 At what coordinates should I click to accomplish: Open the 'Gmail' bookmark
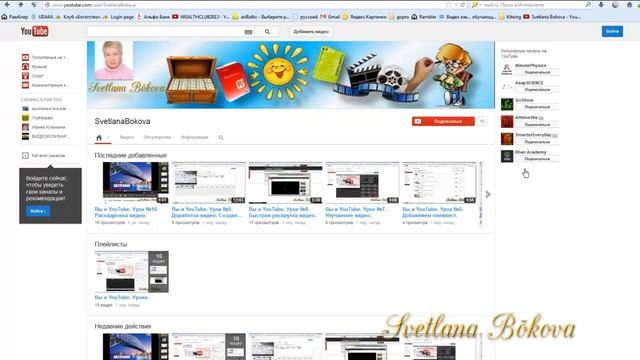pos(330,17)
